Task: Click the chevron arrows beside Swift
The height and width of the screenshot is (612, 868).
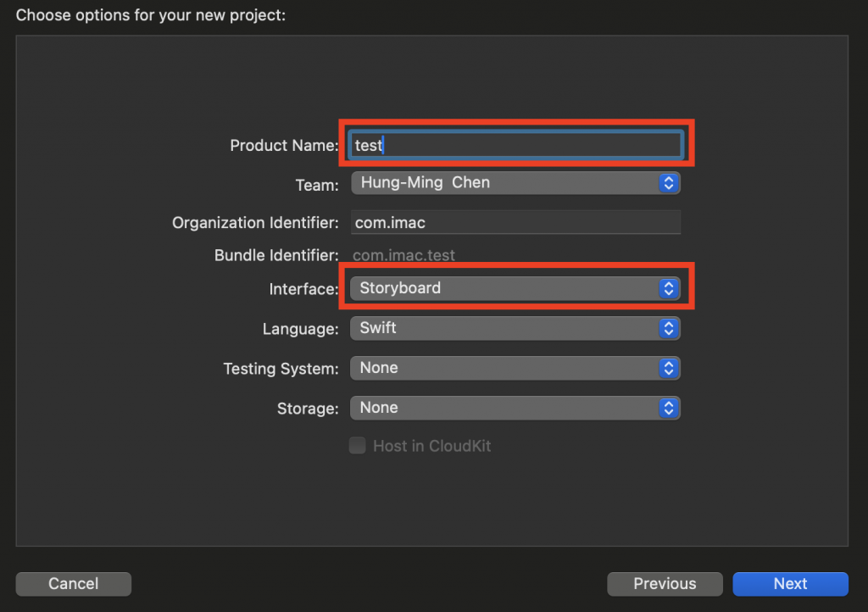Action: [669, 328]
